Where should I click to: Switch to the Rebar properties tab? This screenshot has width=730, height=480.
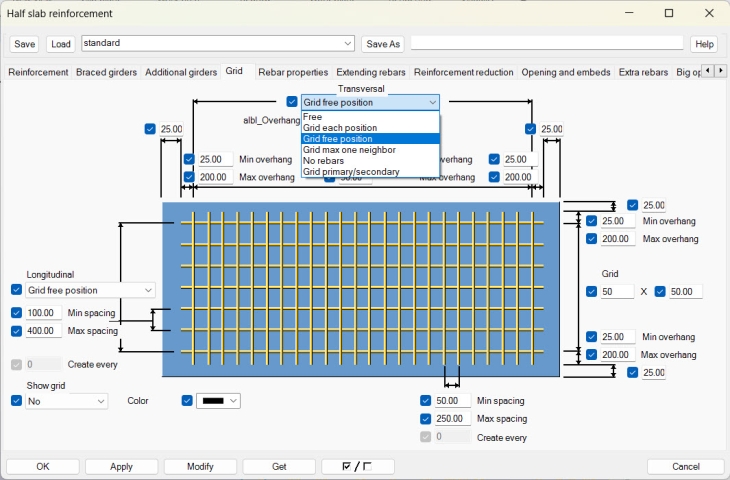292,72
